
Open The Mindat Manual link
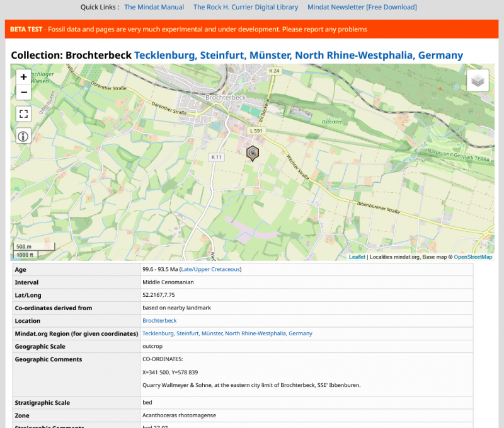154,8
